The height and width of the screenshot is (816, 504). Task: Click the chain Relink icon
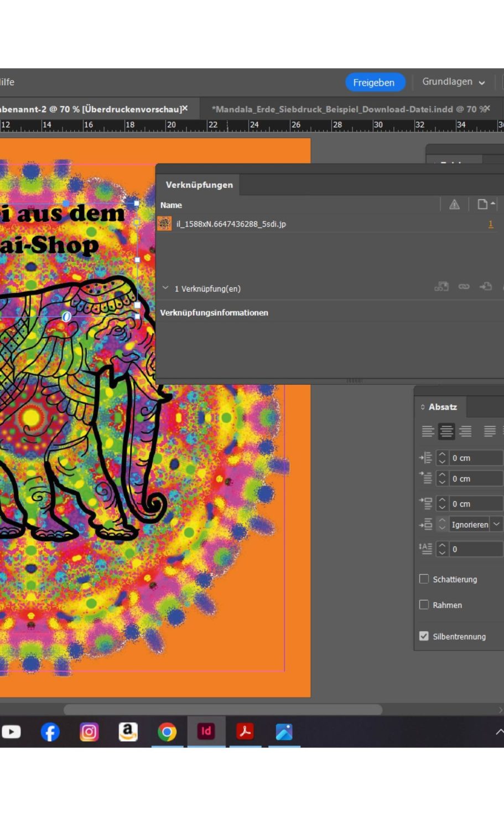coord(464,286)
